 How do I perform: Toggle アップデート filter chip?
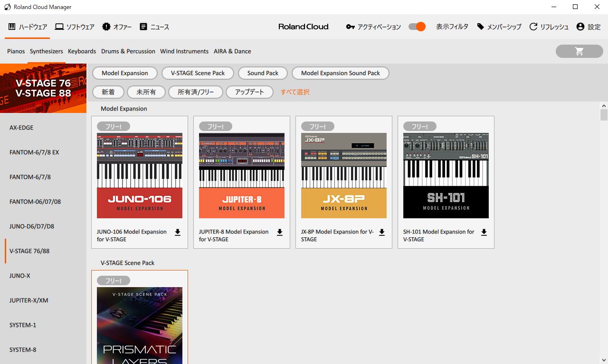point(249,92)
